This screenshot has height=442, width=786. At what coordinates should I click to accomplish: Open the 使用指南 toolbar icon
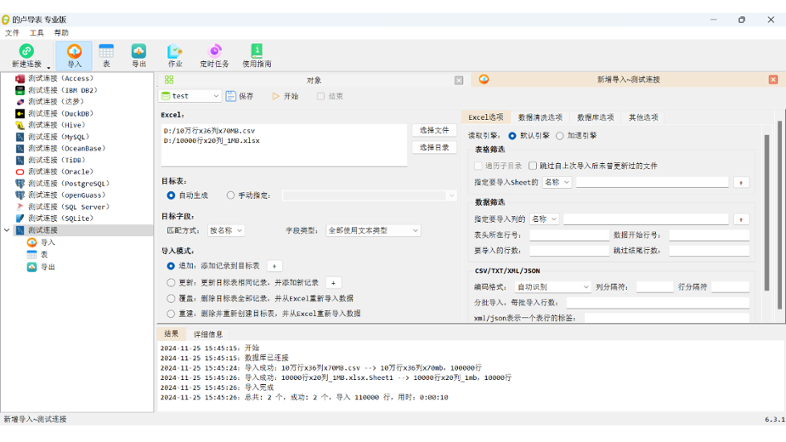(x=257, y=51)
